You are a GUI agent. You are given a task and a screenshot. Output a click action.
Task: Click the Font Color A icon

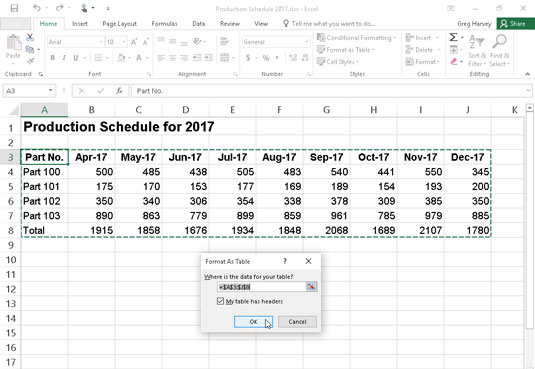[139, 58]
